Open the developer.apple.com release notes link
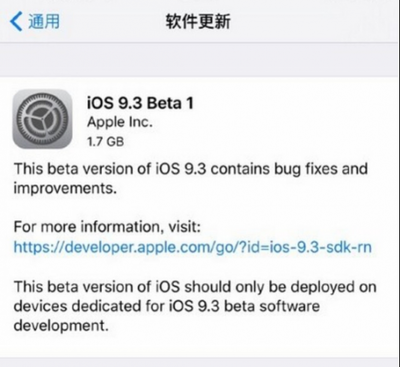This screenshot has width=400, height=367. (192, 248)
